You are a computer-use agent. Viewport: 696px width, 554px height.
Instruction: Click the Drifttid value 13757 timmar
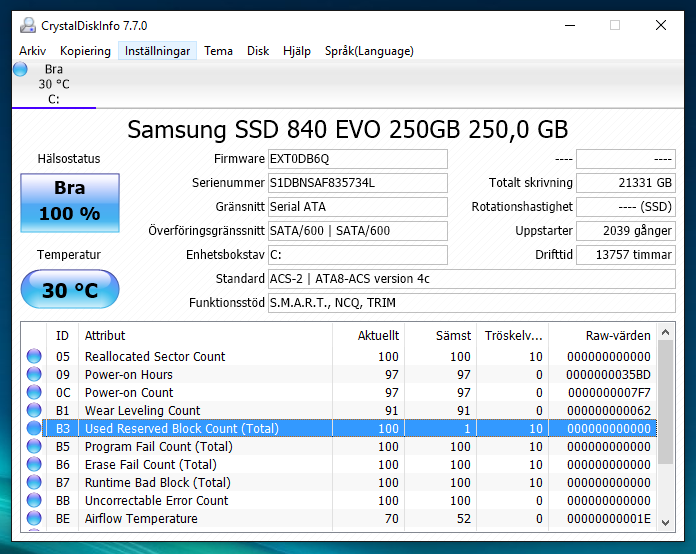(x=626, y=255)
